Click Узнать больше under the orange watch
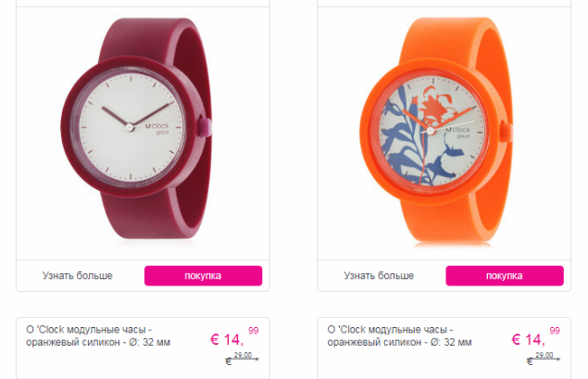Viewport: 588px width, 379px height. 379,276
